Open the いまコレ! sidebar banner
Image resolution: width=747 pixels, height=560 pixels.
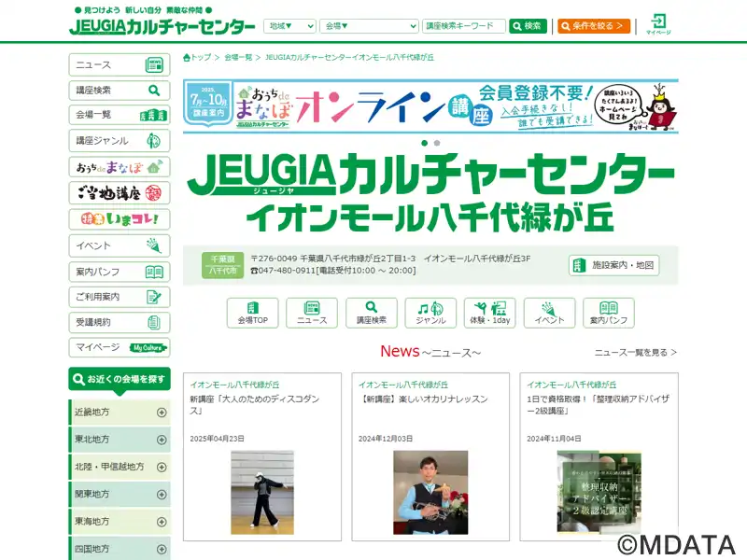pyautogui.click(x=120, y=219)
